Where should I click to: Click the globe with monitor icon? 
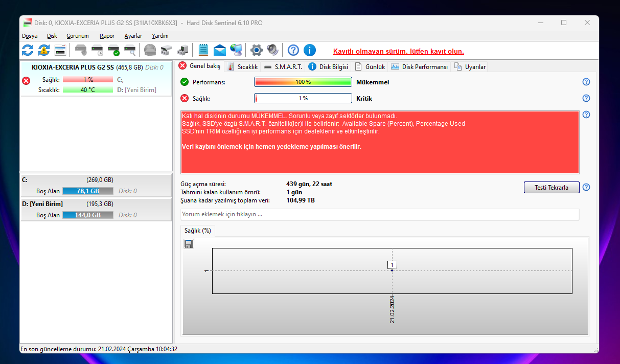[x=236, y=50]
